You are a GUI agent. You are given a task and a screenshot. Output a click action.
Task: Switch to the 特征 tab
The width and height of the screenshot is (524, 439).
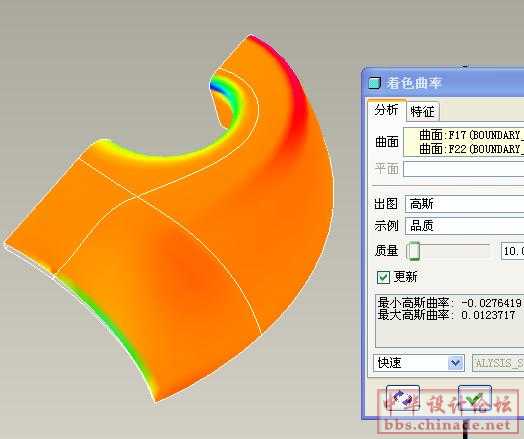coord(422,112)
